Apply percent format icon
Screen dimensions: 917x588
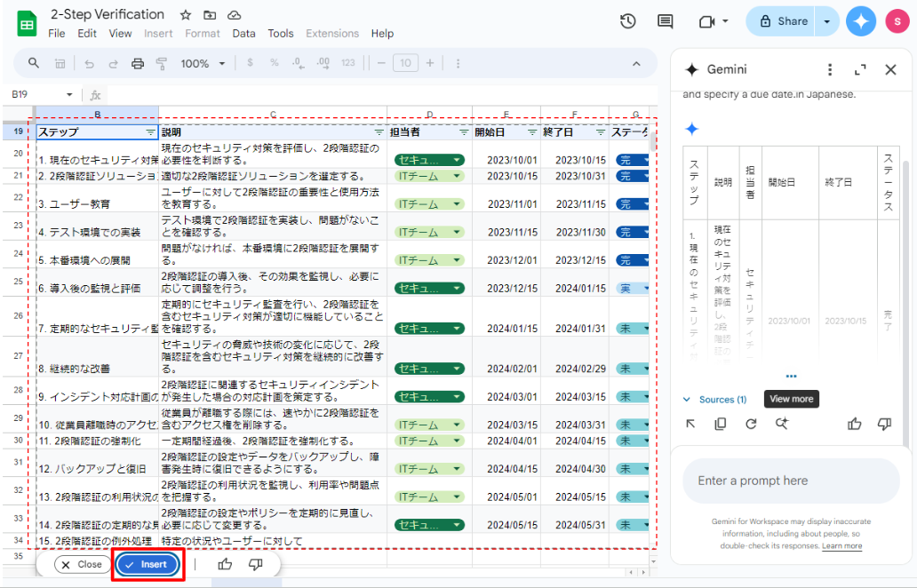pyautogui.click(x=274, y=63)
